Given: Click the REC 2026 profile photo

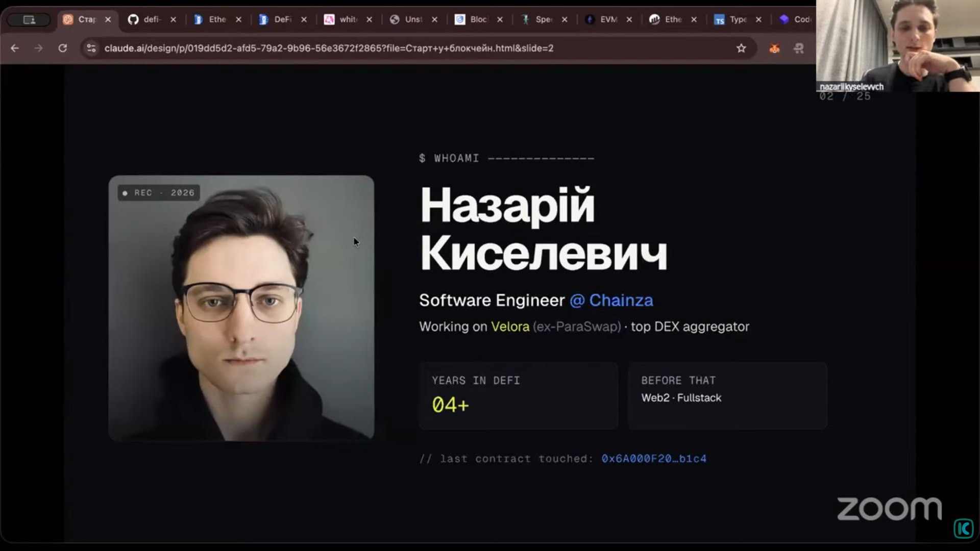Looking at the screenshot, I should (x=241, y=308).
